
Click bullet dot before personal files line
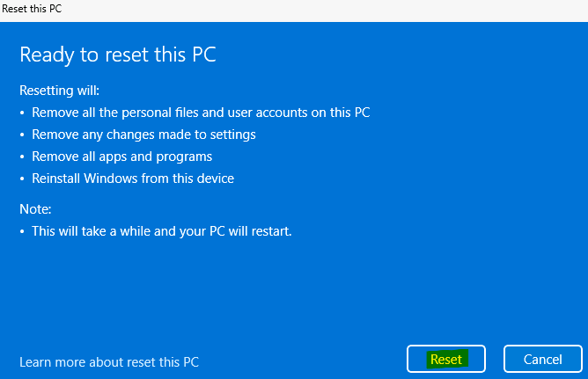[22, 113]
